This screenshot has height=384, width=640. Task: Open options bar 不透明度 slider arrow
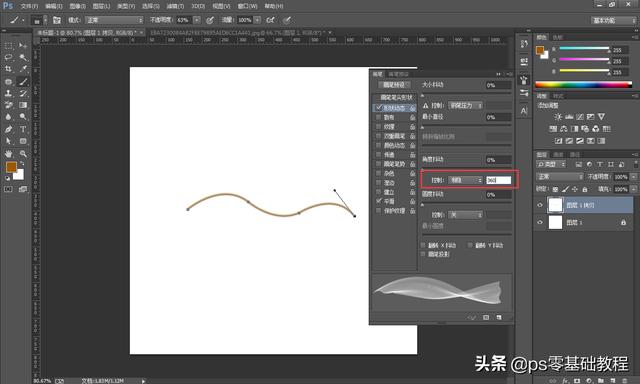(x=197, y=20)
